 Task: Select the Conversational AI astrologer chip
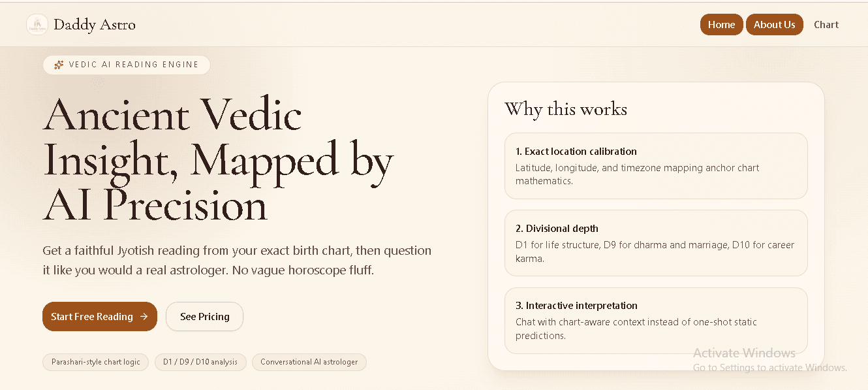tap(309, 362)
